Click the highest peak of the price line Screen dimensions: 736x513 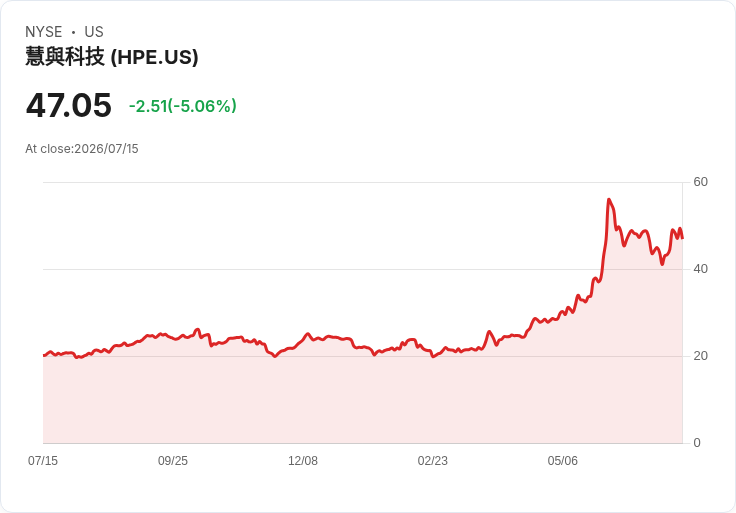609,199
